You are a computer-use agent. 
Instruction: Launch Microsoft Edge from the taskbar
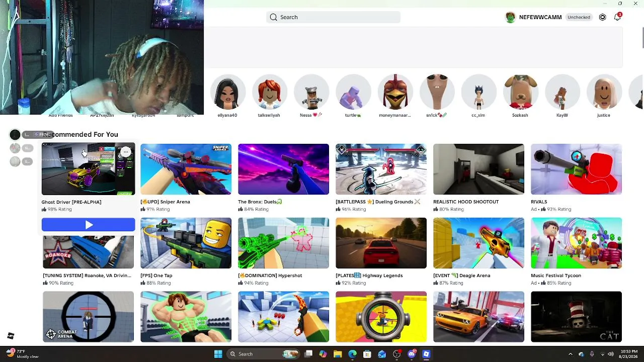coord(352,354)
